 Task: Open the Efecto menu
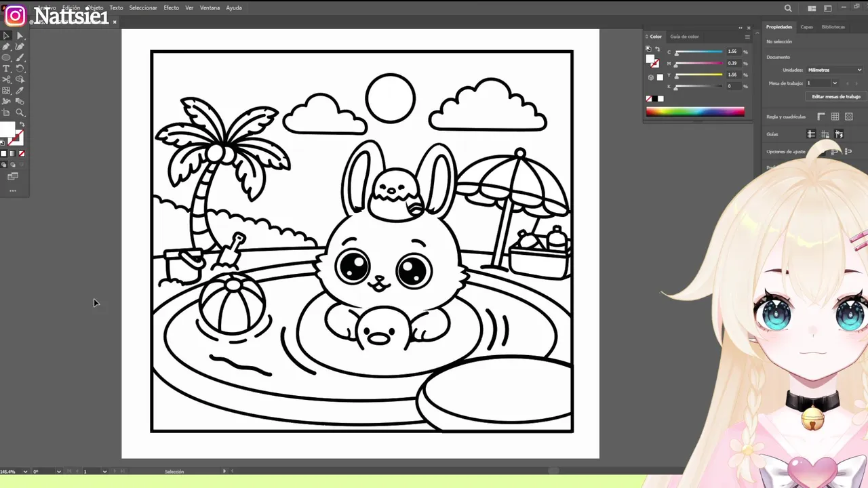point(172,8)
